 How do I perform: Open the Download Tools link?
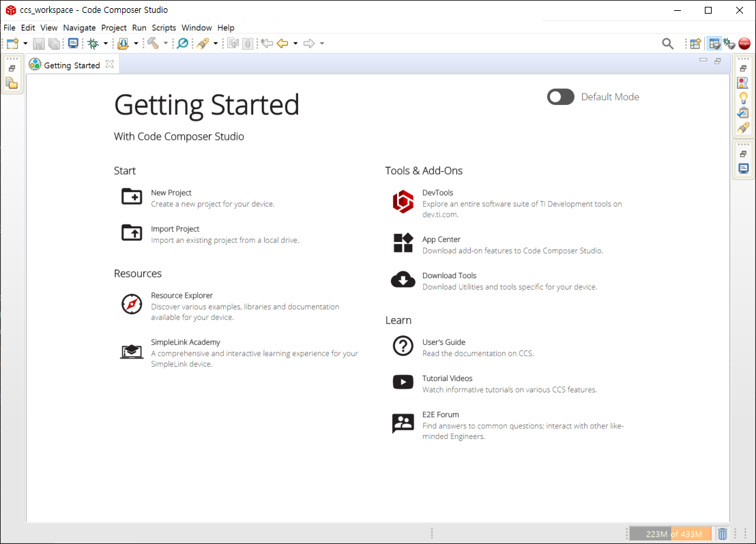(x=450, y=275)
